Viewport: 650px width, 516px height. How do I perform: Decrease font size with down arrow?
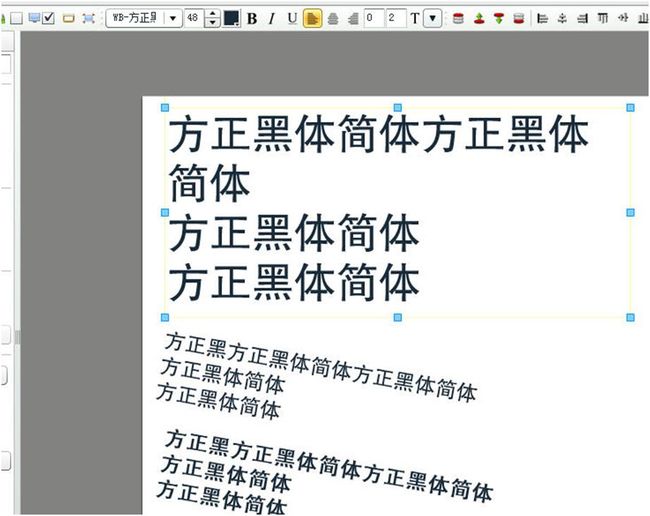tap(212, 23)
